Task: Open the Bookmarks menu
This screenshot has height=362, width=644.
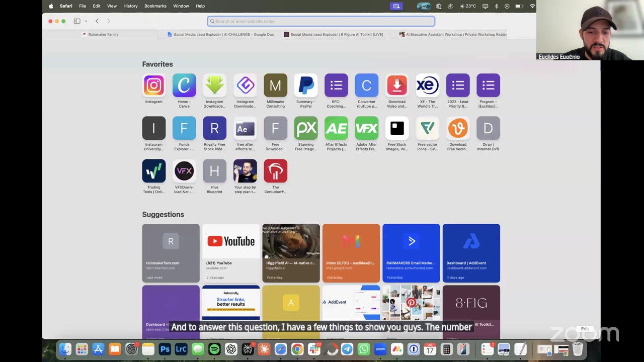Action: 155,6
